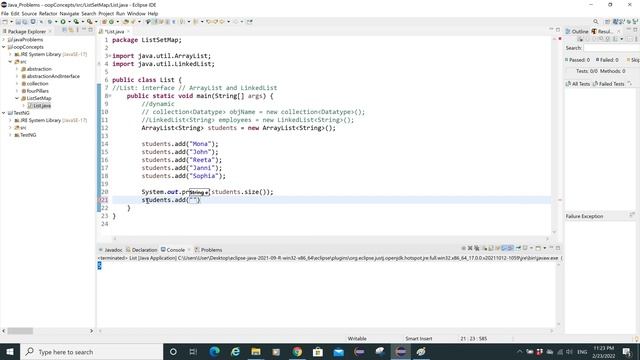The image size is (640, 360).
Task: Click the Search field in the Results panel
Action: [x=611, y=48]
